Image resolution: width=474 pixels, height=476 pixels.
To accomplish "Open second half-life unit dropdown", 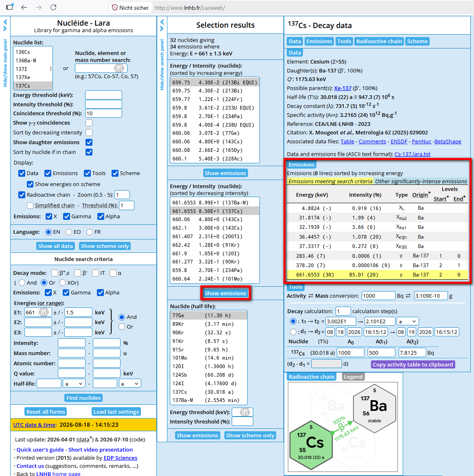I will pyautogui.click(x=130, y=384).
